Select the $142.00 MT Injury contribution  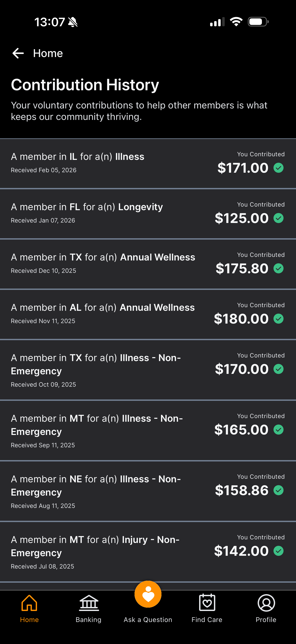(x=148, y=552)
